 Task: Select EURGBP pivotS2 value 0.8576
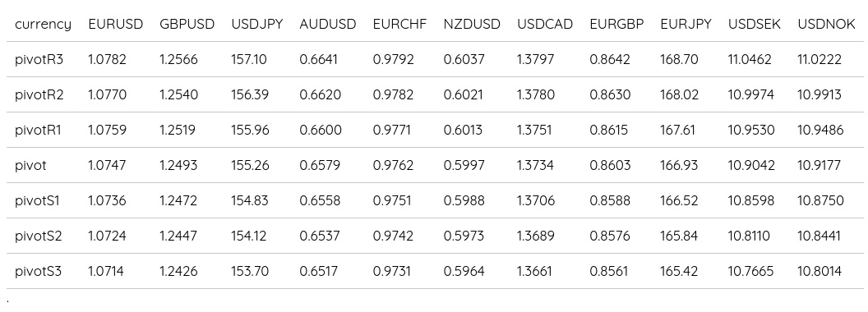coord(609,236)
